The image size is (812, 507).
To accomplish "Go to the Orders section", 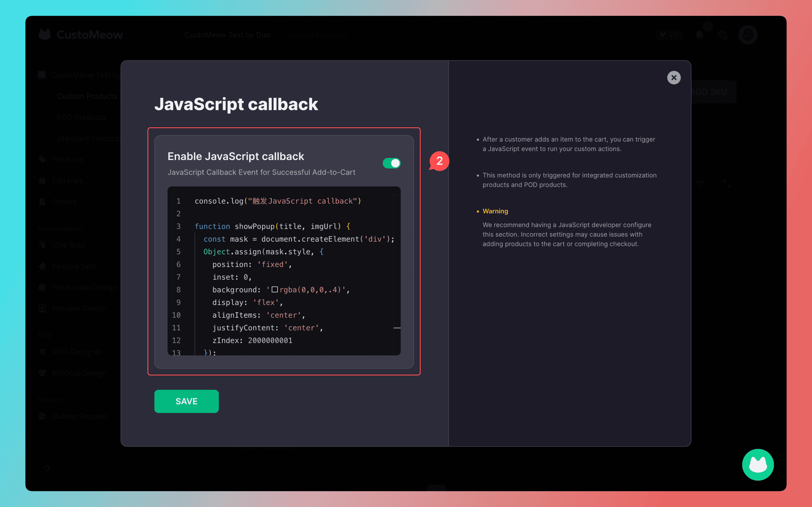I will pyautogui.click(x=64, y=202).
